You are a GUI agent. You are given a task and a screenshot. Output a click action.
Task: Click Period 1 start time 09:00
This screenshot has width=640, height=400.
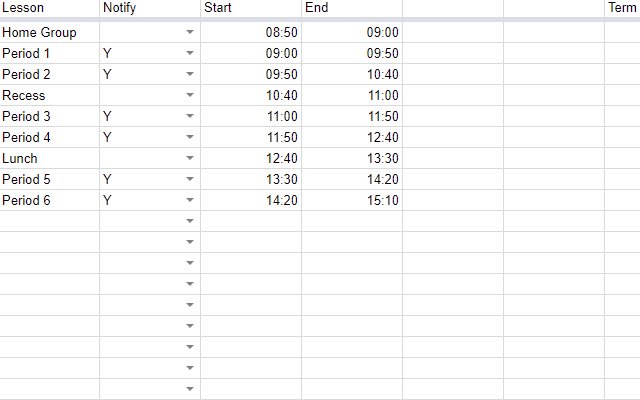click(x=251, y=53)
